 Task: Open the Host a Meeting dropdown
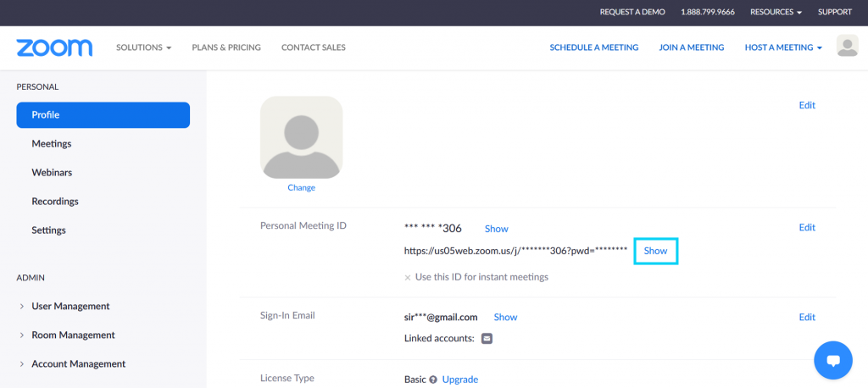click(783, 47)
